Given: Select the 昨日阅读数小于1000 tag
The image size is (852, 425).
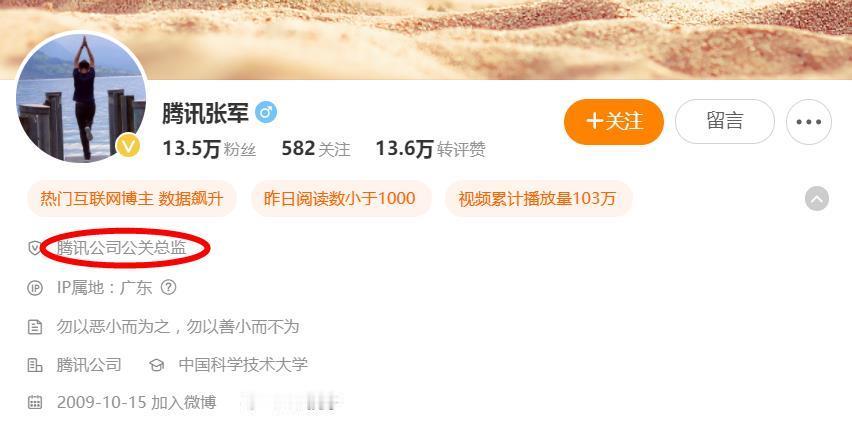Looking at the screenshot, I should 341,199.
